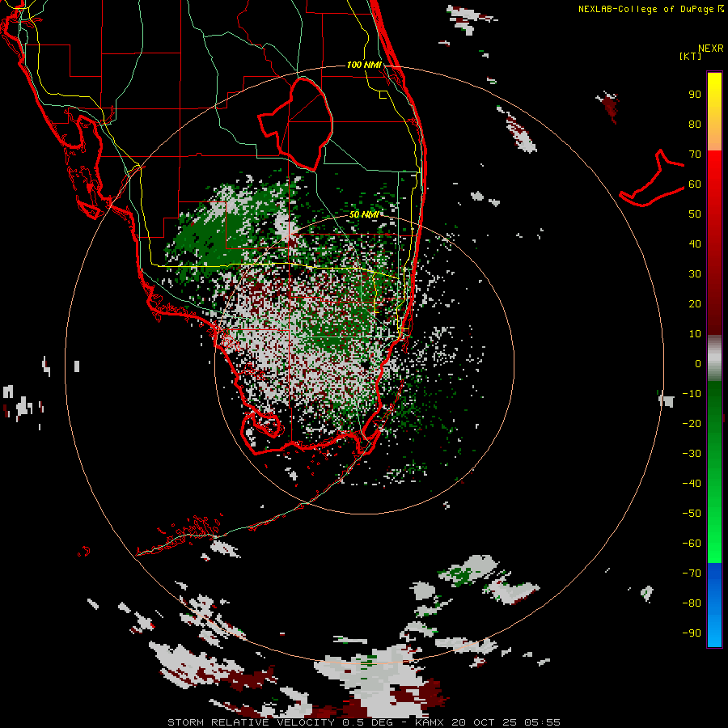Click the KAMX radar site identifier

430,722
